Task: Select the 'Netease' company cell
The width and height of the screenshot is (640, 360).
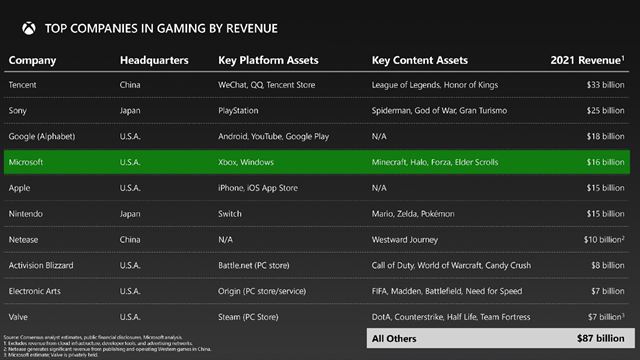Action: (x=23, y=240)
